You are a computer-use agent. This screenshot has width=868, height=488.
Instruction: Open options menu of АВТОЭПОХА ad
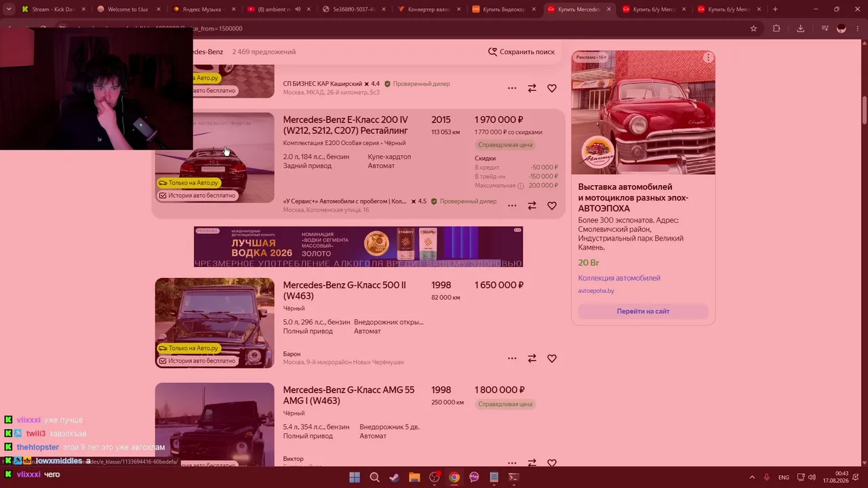708,58
